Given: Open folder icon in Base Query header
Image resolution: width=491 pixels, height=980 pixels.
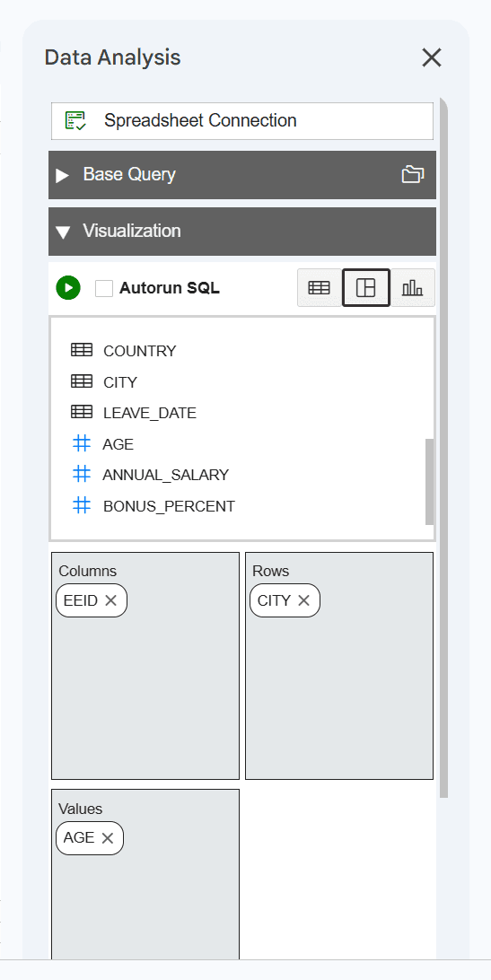Looking at the screenshot, I should coord(413,174).
